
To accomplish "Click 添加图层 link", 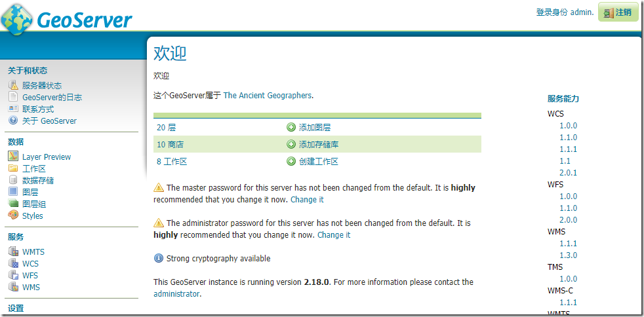I will (x=315, y=128).
